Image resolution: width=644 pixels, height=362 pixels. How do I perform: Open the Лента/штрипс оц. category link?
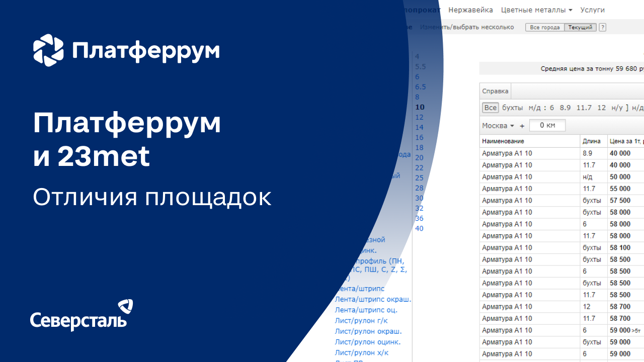coord(366,310)
